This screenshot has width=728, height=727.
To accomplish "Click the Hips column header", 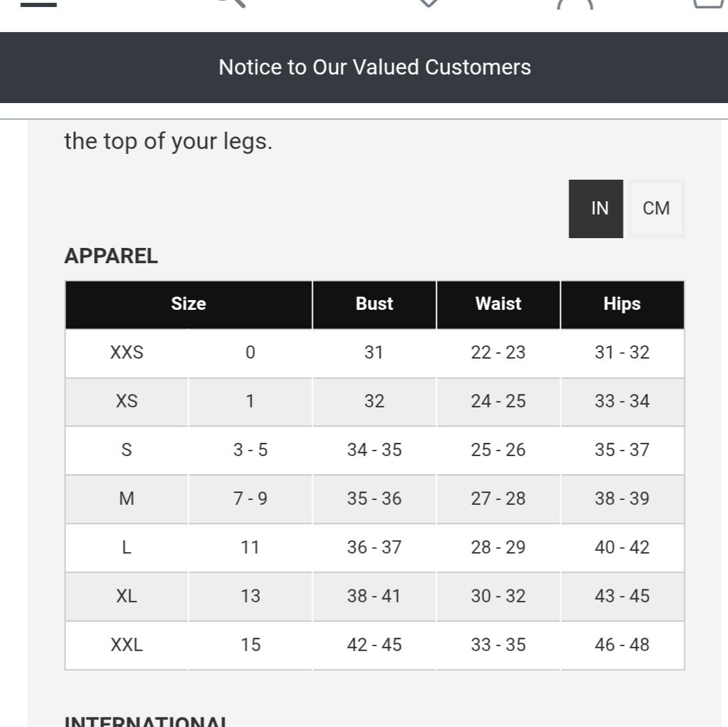I will (x=622, y=304).
